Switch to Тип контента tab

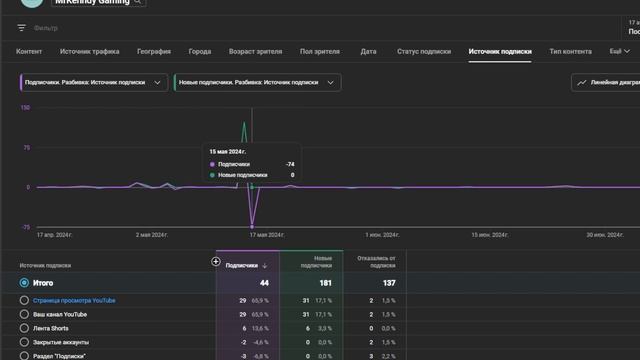click(570, 51)
